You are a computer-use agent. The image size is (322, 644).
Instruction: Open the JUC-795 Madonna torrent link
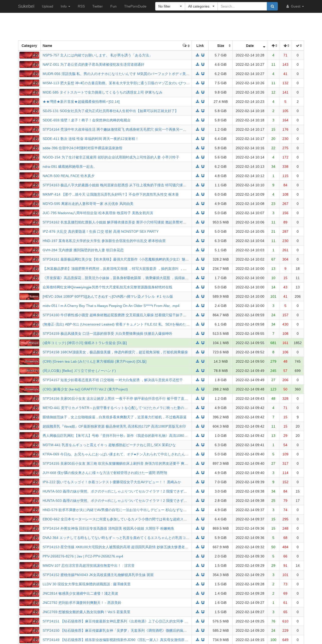pyautogui.click(x=98, y=213)
